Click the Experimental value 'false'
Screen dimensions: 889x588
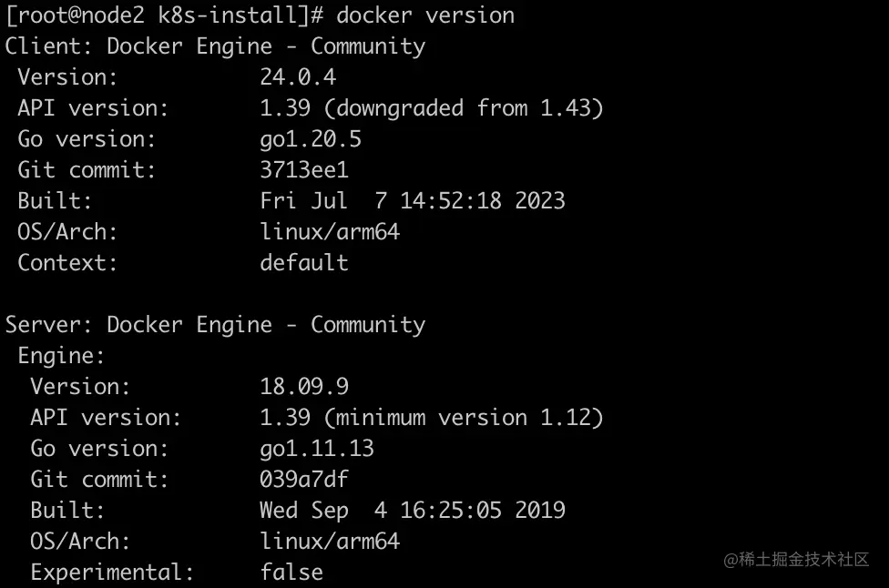(291, 573)
